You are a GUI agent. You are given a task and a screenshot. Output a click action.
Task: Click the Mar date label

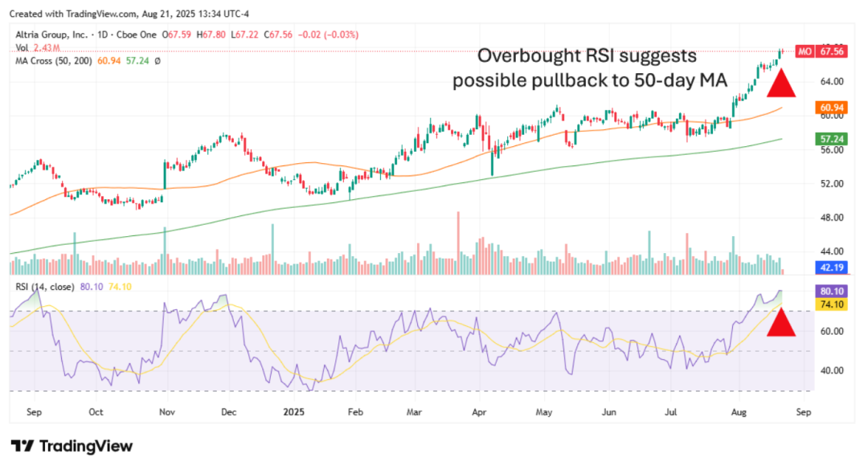[414, 412]
